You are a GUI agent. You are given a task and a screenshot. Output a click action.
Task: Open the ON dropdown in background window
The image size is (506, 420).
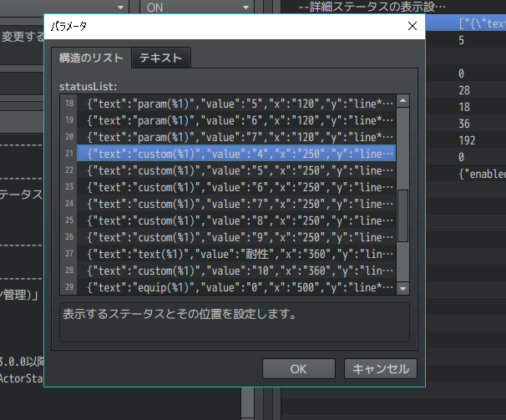click(x=197, y=8)
